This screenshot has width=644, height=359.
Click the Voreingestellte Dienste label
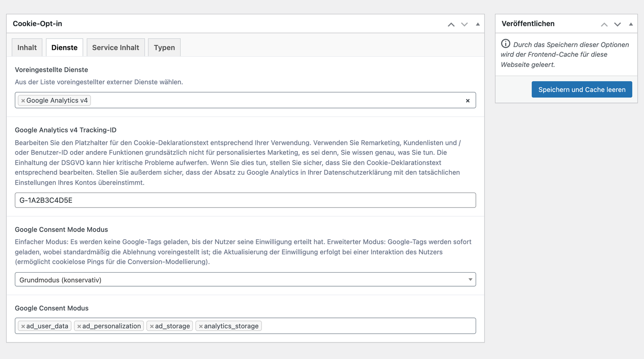click(x=52, y=69)
